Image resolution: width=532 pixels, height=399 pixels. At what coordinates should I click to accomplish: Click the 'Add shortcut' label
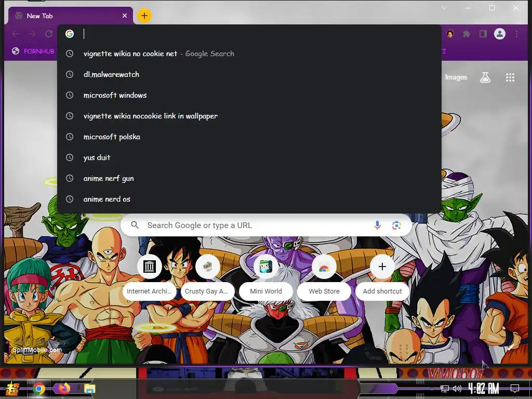point(382,291)
